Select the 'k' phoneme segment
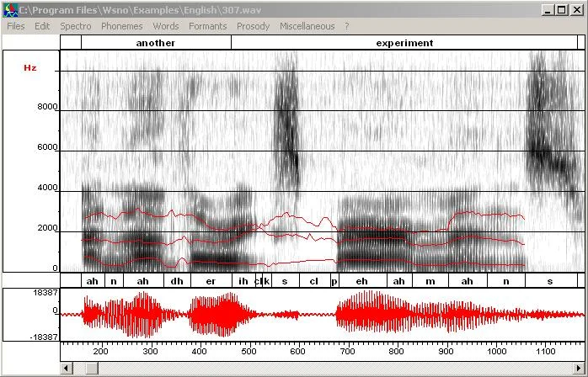The width and height of the screenshot is (588, 377). (267, 281)
